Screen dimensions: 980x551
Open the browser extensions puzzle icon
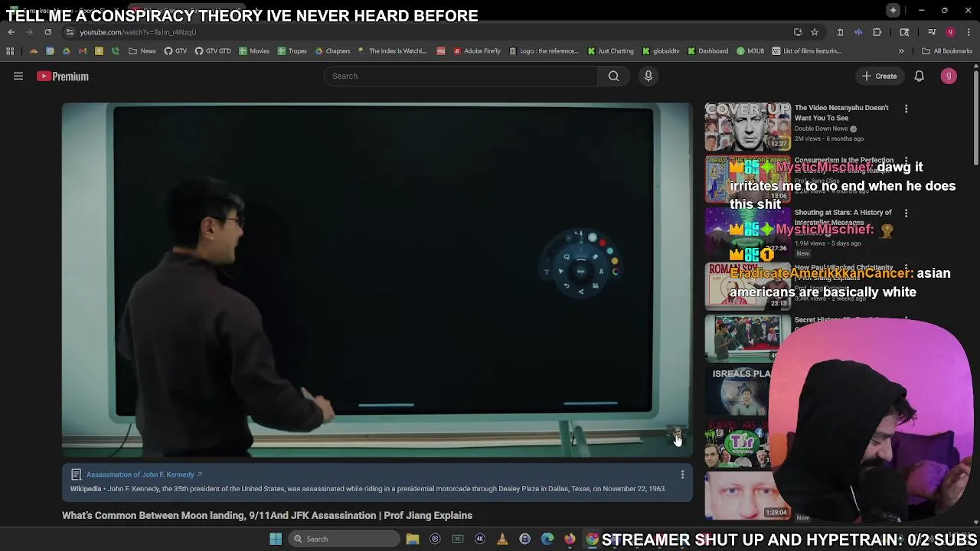[877, 32]
